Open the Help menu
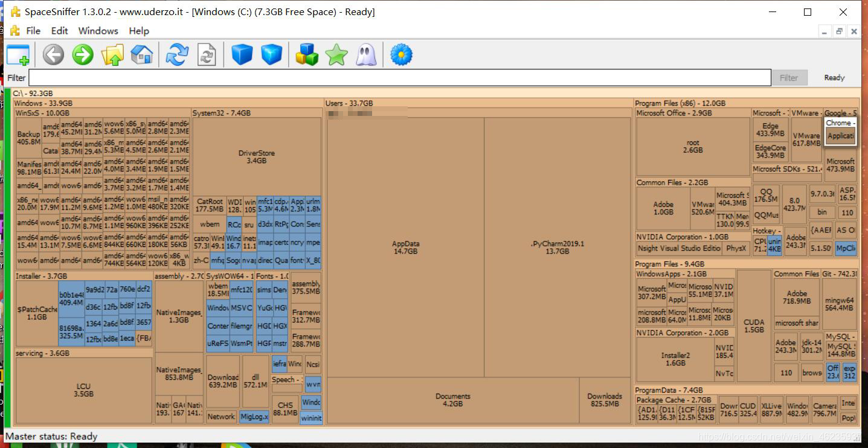 coord(138,31)
